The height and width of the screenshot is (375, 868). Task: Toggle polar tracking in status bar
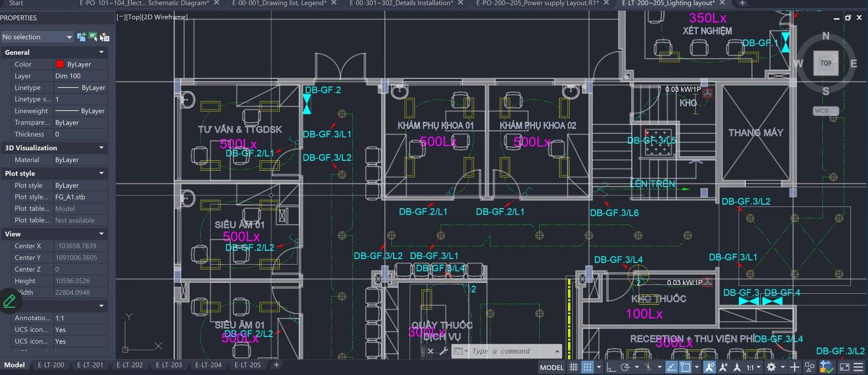coord(625,367)
